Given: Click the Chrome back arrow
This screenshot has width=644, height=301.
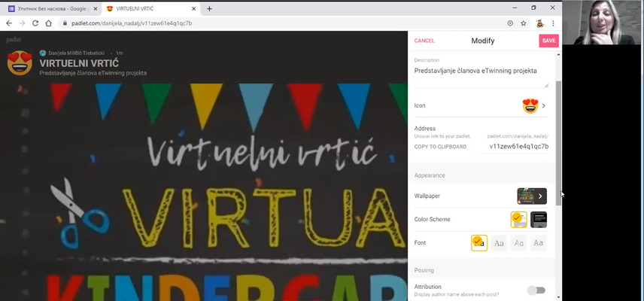Looking at the screenshot, I should tap(9, 23).
